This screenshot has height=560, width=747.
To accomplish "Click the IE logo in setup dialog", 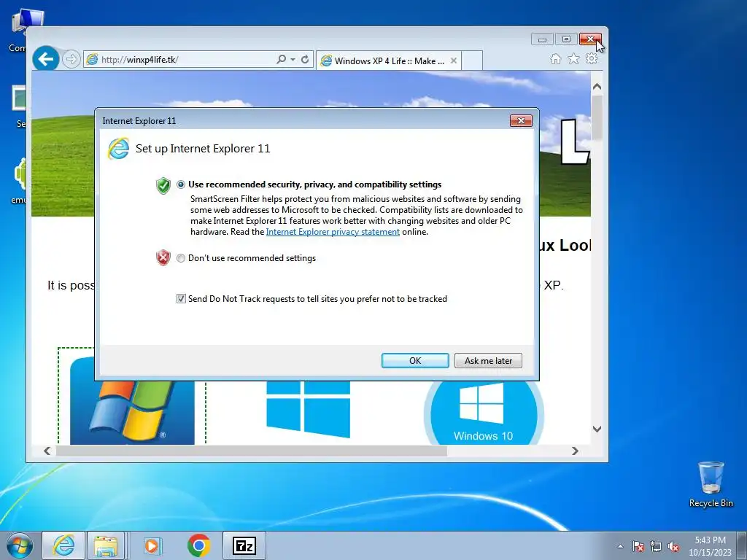I will point(119,149).
